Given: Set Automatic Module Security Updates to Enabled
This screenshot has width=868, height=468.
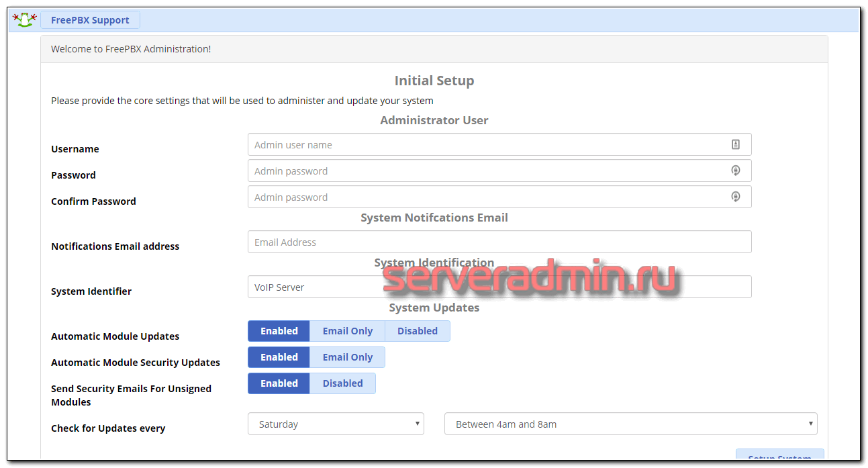Looking at the screenshot, I should point(279,357).
